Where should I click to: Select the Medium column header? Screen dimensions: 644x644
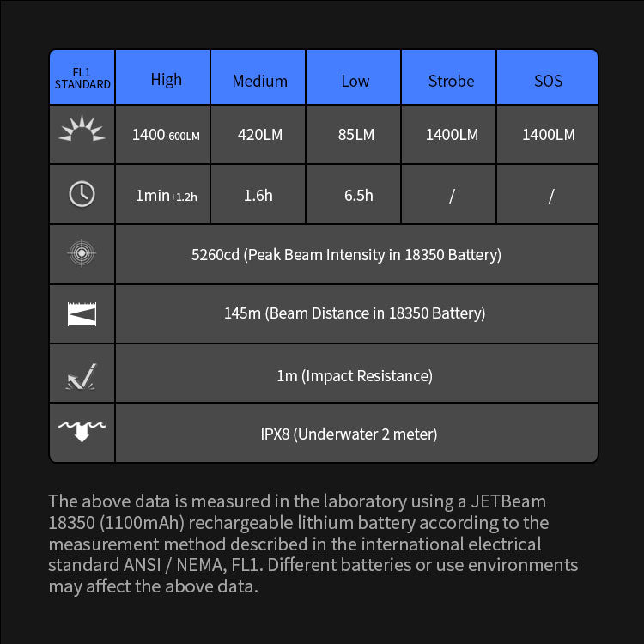click(x=259, y=81)
